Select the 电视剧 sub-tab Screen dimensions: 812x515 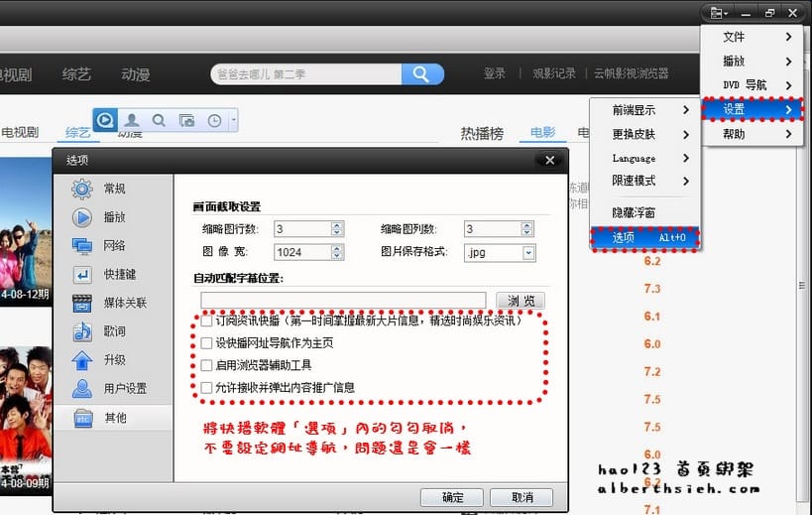pyautogui.click(x=20, y=133)
